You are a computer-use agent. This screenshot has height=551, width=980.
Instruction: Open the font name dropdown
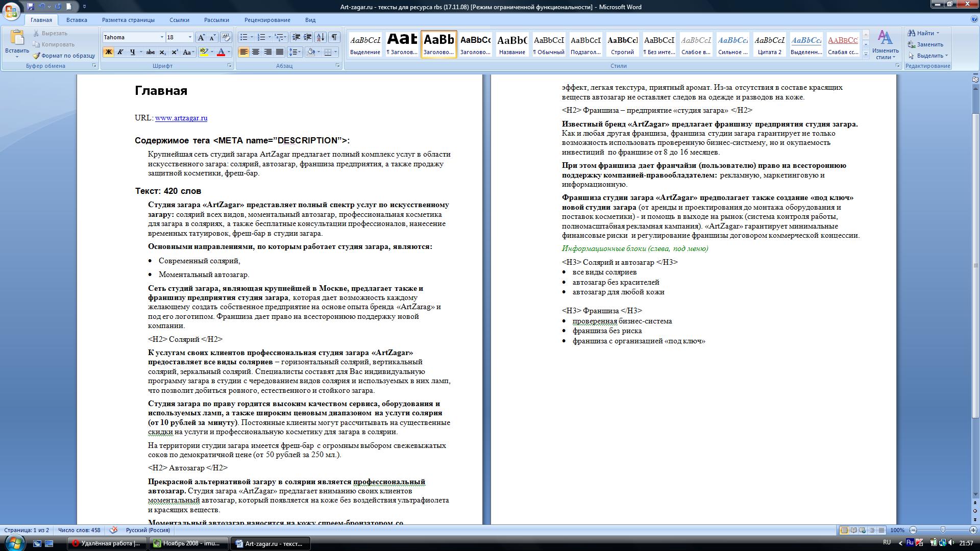pos(162,37)
